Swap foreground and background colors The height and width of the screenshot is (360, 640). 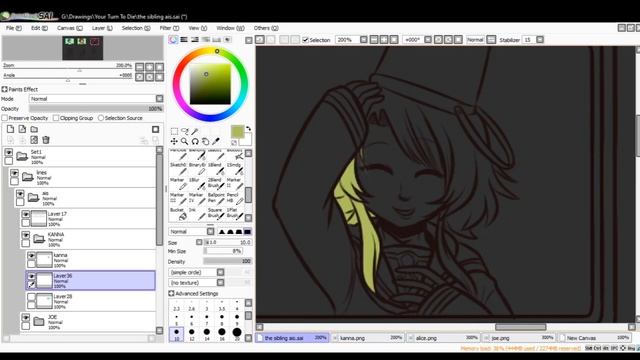pos(248,129)
